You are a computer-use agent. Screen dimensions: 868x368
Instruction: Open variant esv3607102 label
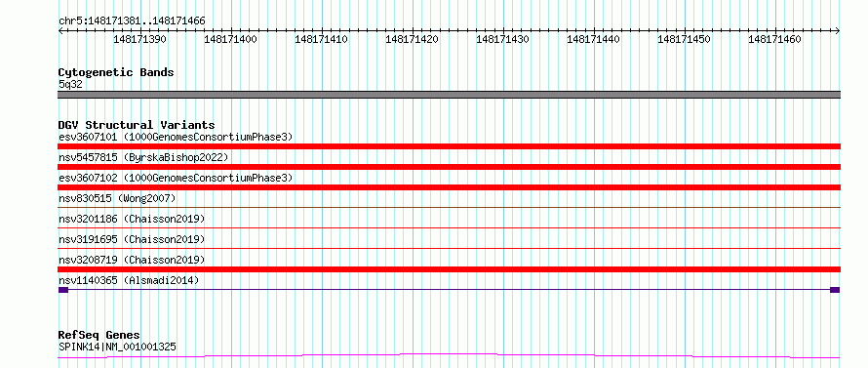click(176, 178)
